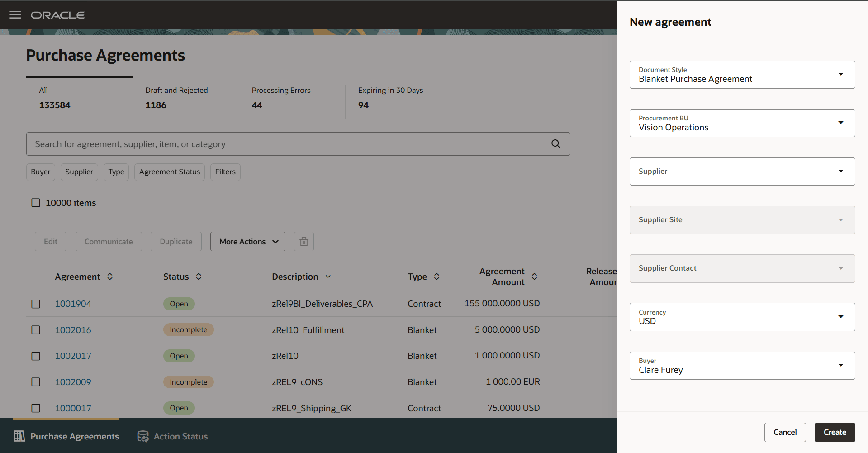Click amount 5 000.0000 USD

pos(508,330)
